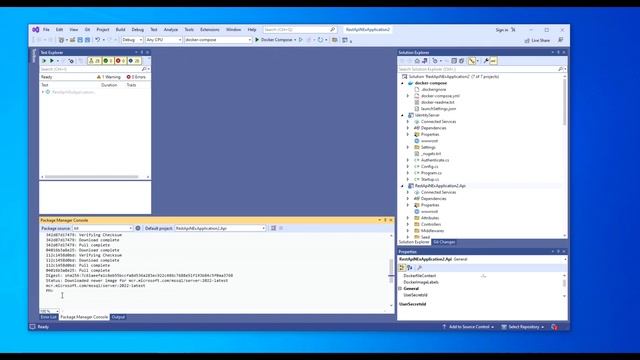Image resolution: width=640 pixels, height=360 pixels.
Task: Collapse the docker-compose project node
Action: pyautogui.click(x=402, y=83)
